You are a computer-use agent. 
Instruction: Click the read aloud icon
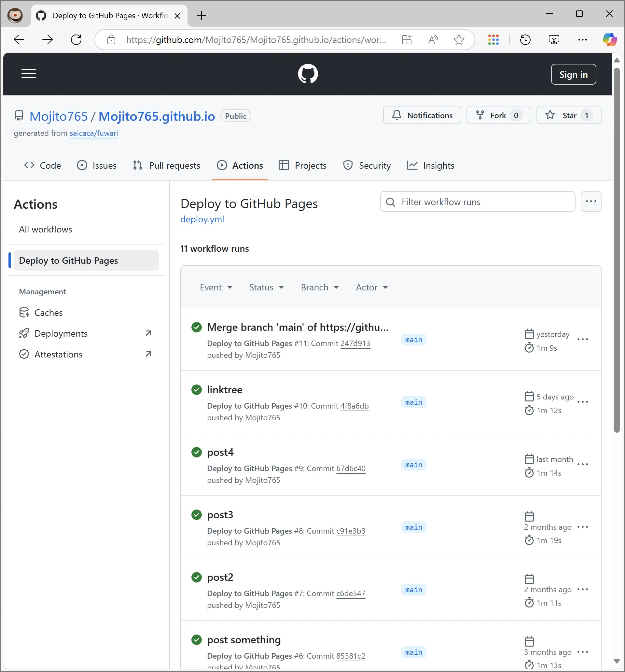coord(433,40)
